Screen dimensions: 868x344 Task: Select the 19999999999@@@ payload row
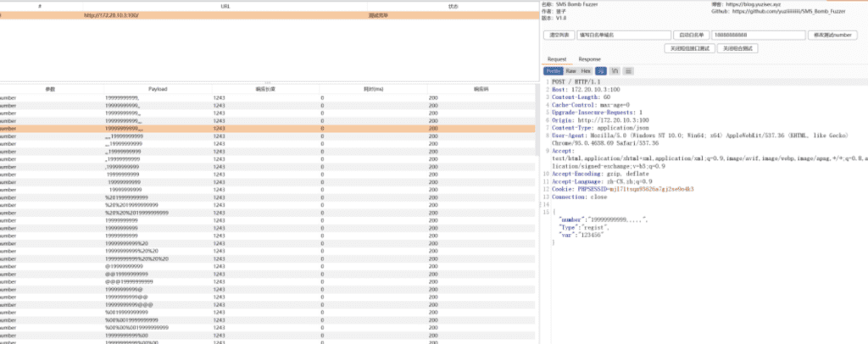point(267,305)
